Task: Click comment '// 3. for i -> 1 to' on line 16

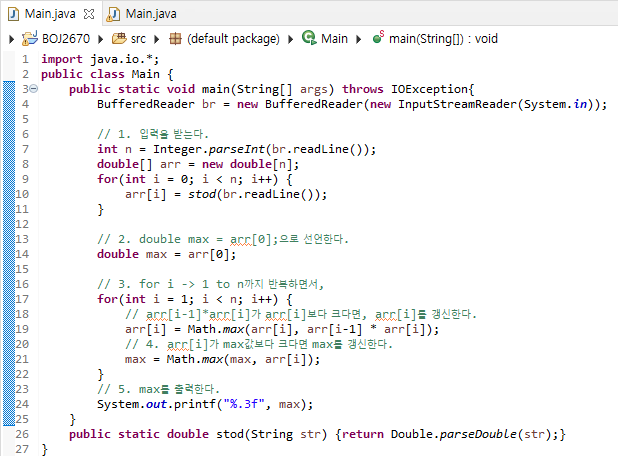Action: click(x=164, y=284)
